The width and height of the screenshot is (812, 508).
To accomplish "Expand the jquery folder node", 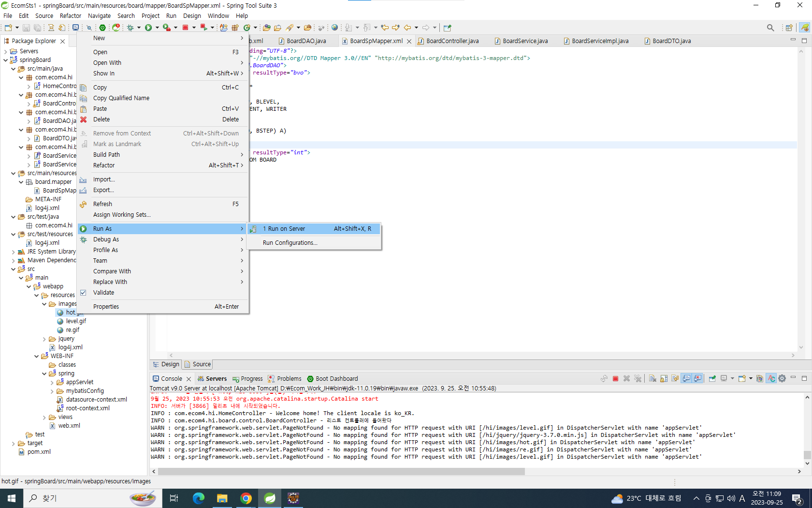I will click(44, 339).
